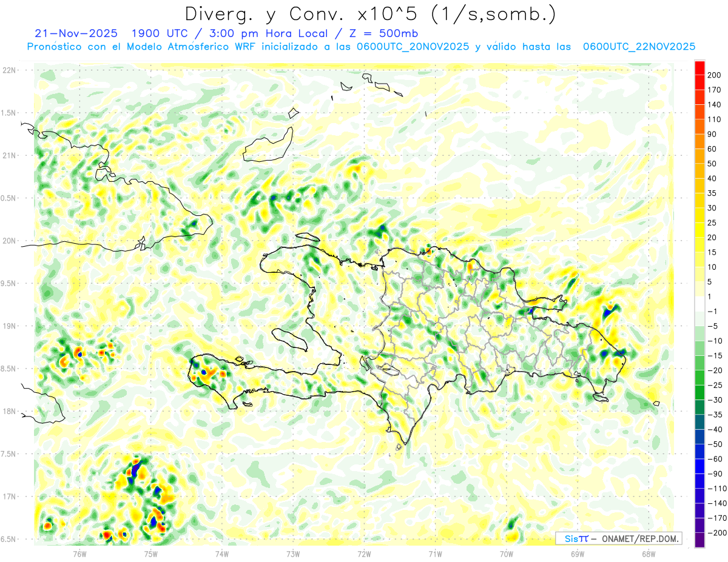Click the 19N latitude label
Image resolution: width=728 pixels, height=562 pixels.
point(10,326)
